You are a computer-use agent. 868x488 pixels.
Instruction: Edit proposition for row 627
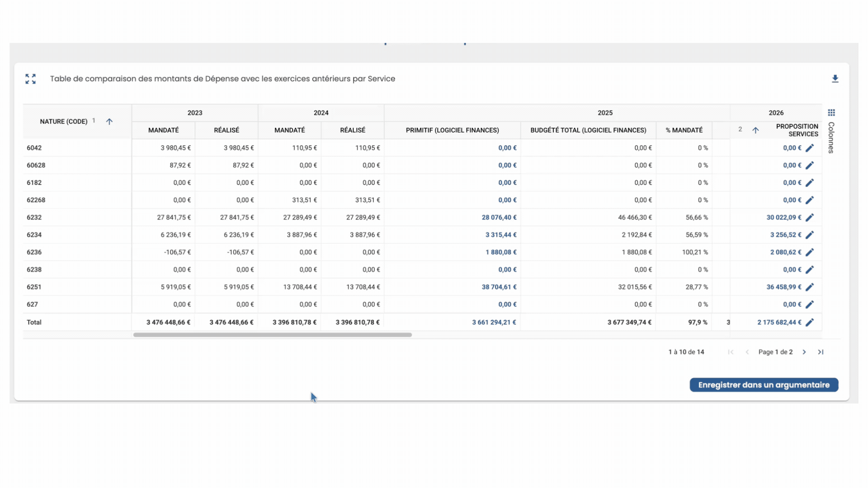pos(810,305)
